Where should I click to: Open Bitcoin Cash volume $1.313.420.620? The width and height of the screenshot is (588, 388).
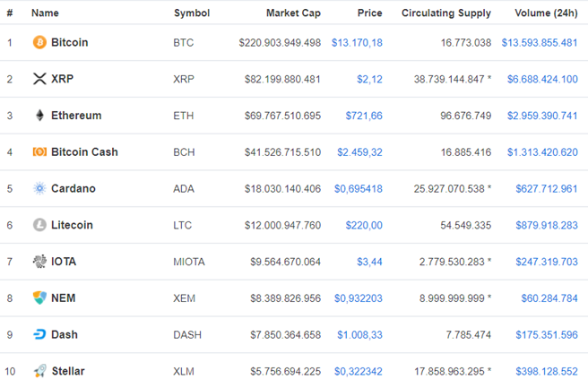[x=542, y=152]
